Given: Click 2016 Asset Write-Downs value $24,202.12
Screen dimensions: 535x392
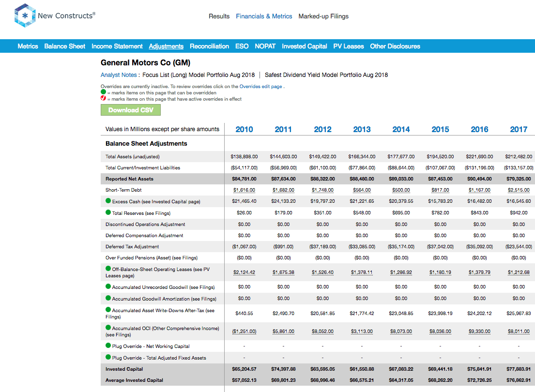Looking at the screenshot, I should tap(479, 313).
